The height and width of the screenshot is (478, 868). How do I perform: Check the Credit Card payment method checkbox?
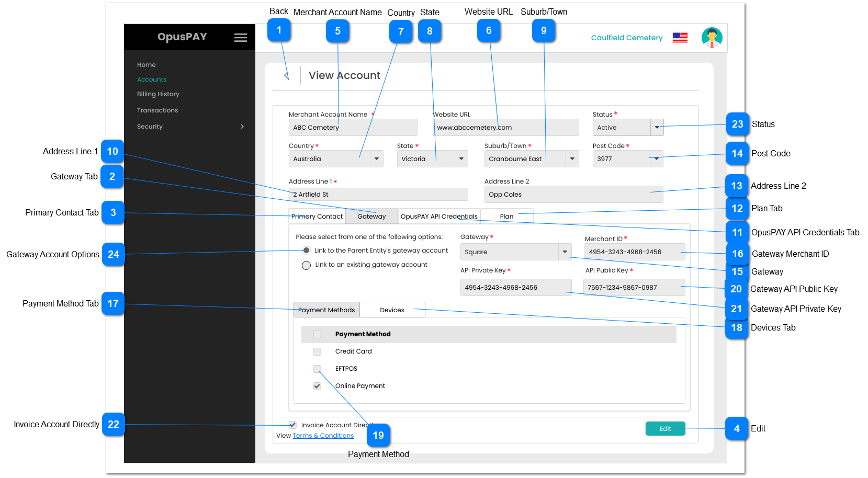coord(317,352)
